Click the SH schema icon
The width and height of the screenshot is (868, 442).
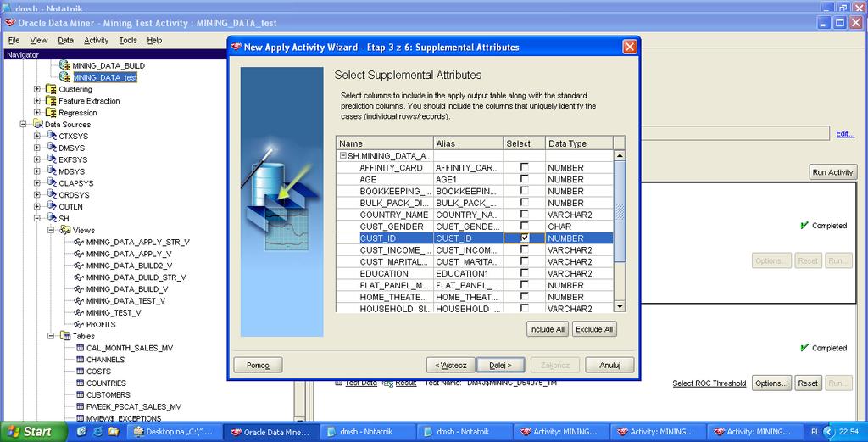52,218
